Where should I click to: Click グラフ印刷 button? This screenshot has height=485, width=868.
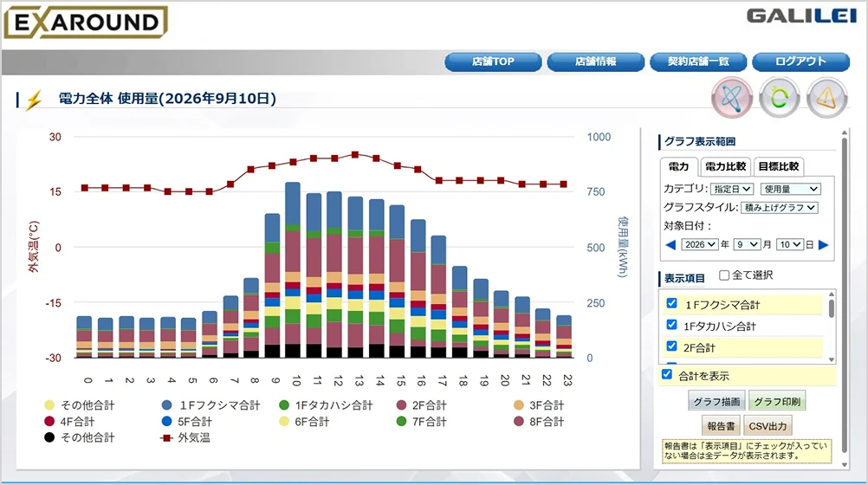click(777, 401)
